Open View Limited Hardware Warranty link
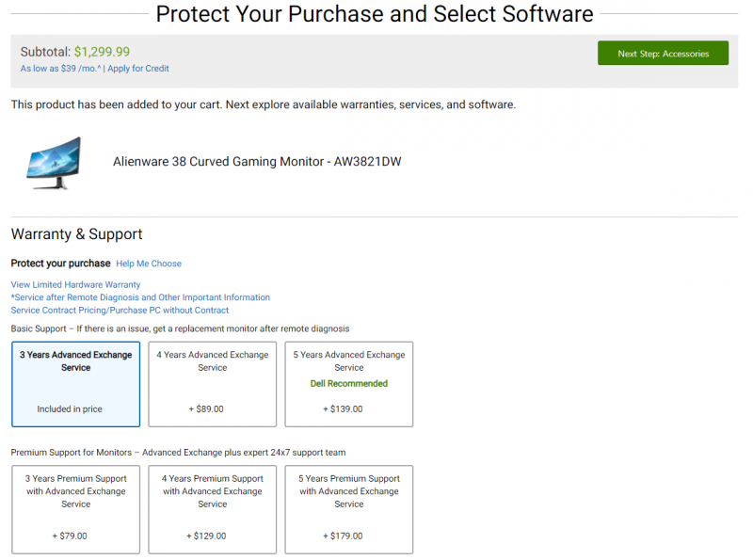 pyautogui.click(x=75, y=284)
